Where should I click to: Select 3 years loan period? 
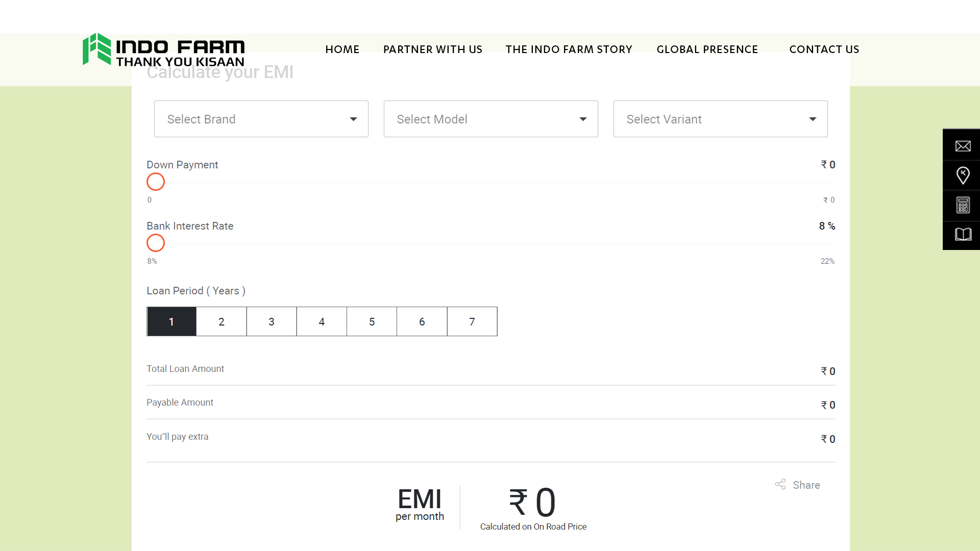pyautogui.click(x=272, y=321)
